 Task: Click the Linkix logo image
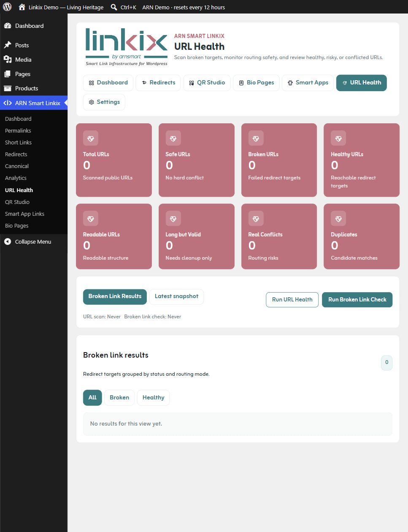tap(127, 47)
